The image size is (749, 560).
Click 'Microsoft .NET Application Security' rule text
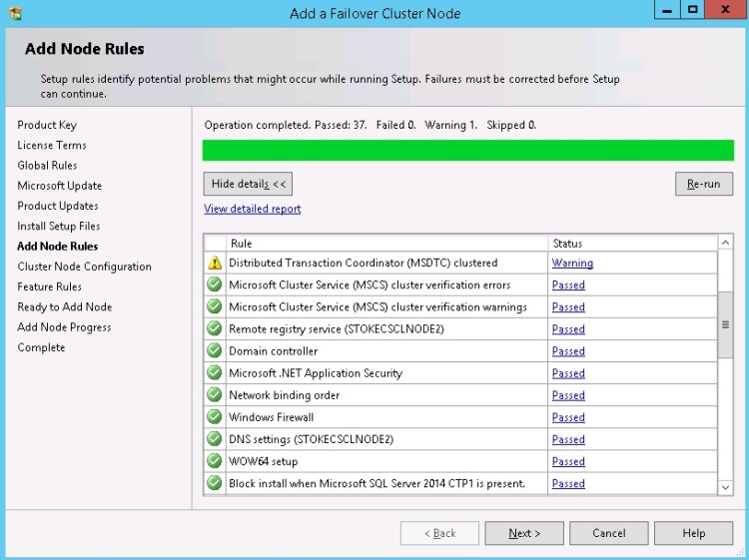[316, 373]
